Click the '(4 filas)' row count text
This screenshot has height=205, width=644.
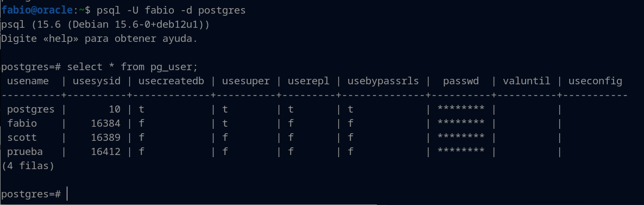[x=28, y=166]
